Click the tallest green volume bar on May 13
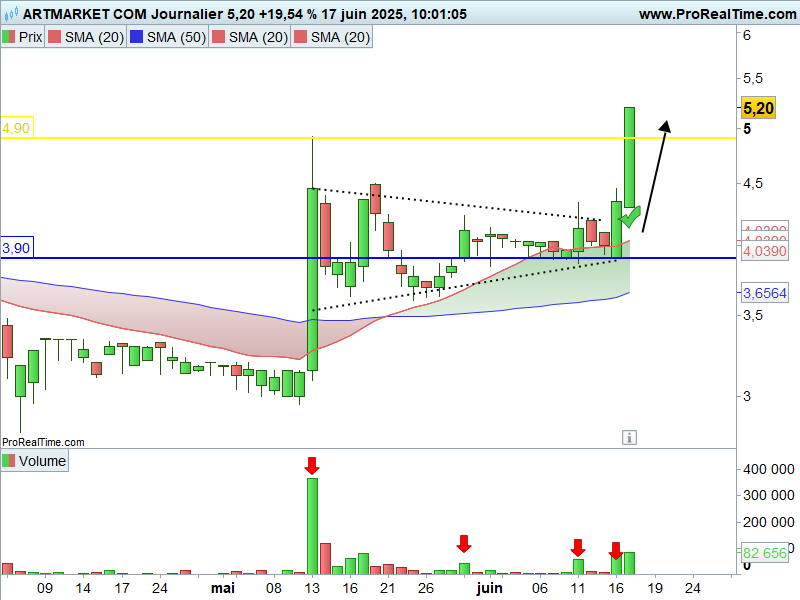This screenshot has height=600, width=800. click(312, 526)
